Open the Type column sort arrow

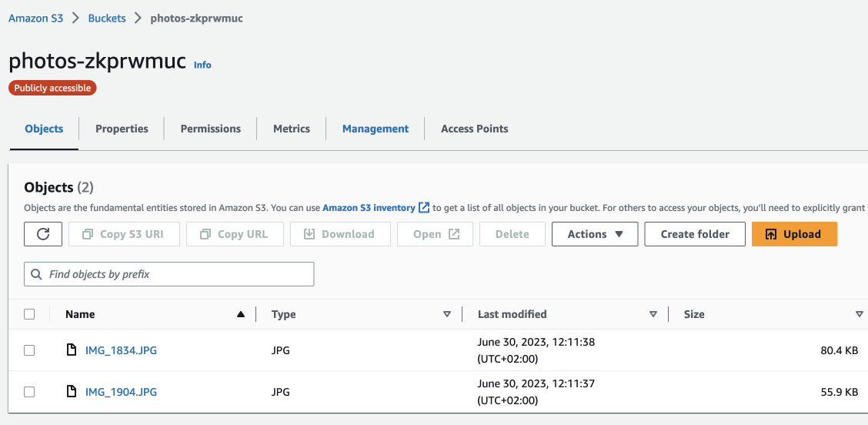pyautogui.click(x=447, y=314)
